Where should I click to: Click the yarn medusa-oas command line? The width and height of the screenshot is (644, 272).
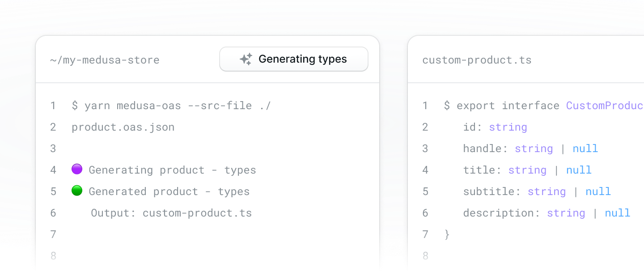pos(171,106)
